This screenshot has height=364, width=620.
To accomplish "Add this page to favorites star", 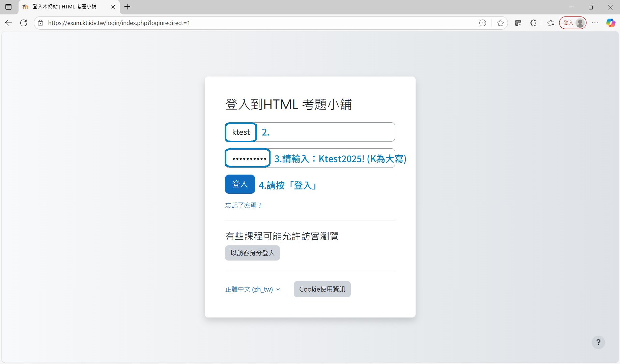I will pyautogui.click(x=500, y=23).
